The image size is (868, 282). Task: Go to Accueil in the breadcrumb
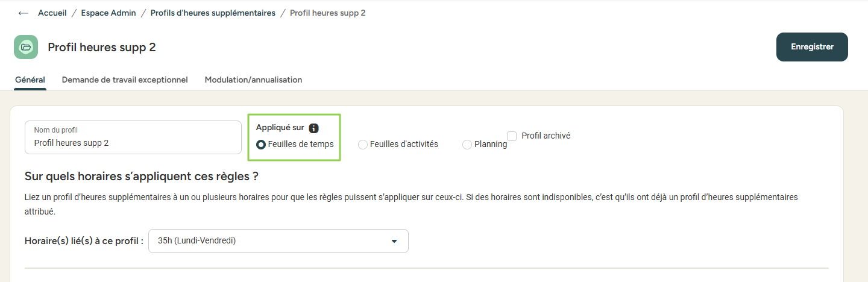click(x=52, y=13)
